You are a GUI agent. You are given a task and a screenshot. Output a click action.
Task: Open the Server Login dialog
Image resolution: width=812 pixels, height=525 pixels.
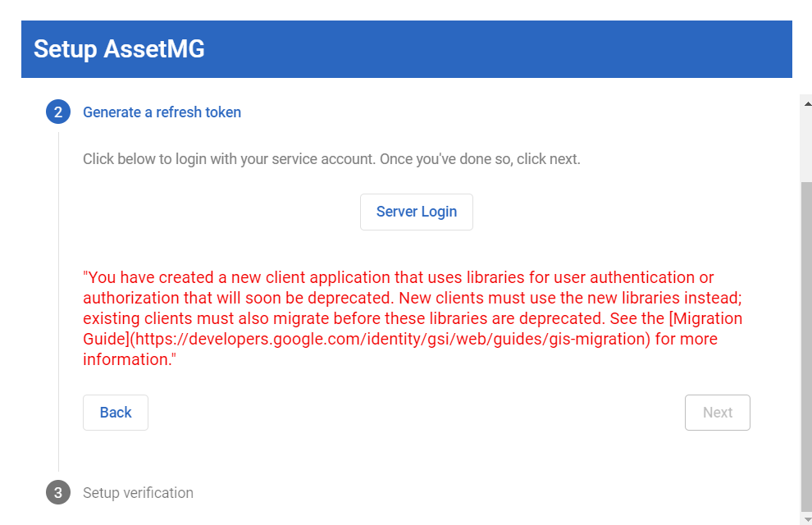coord(416,212)
